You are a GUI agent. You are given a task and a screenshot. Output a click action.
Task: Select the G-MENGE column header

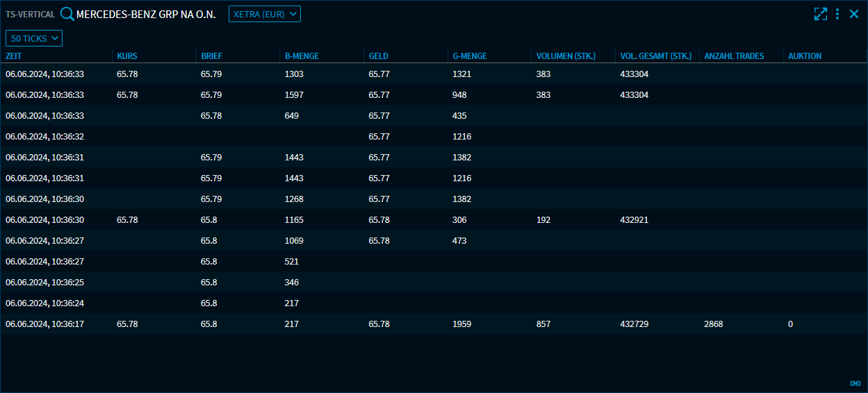tap(470, 56)
